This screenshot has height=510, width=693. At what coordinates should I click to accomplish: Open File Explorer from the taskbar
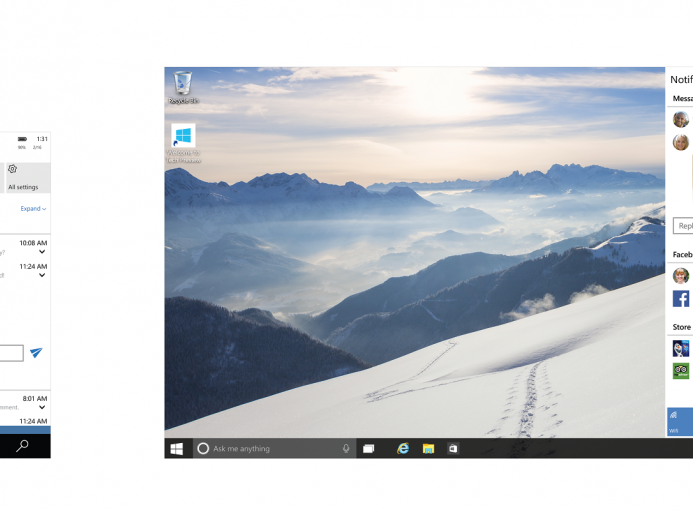[428, 449]
